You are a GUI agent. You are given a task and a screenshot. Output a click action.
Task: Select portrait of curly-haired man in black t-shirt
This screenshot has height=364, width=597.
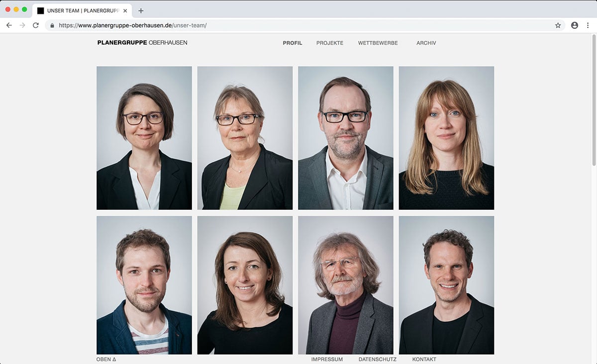(446, 285)
